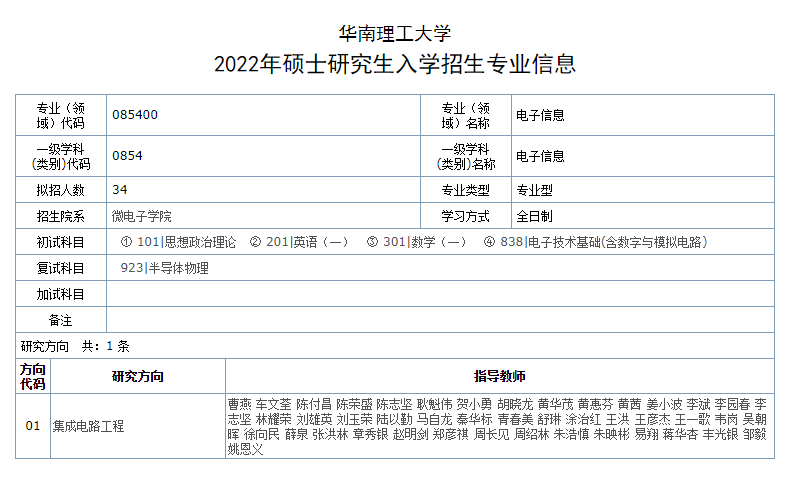
Task: Click advisor name 李园春
Action: coord(732,404)
